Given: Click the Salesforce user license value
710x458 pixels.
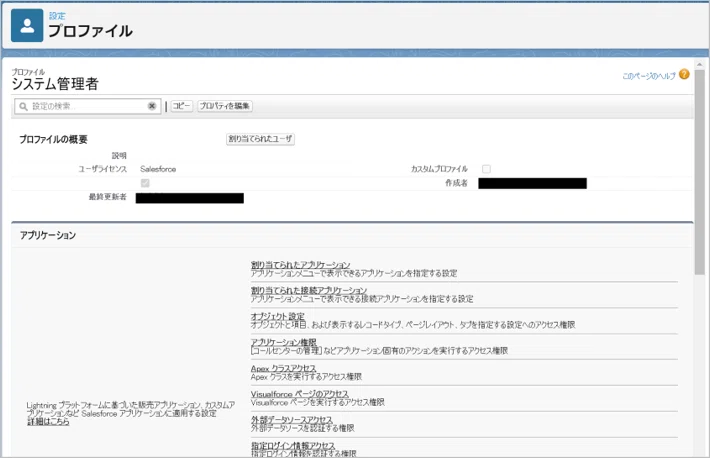Looking at the screenshot, I should coord(158,169).
